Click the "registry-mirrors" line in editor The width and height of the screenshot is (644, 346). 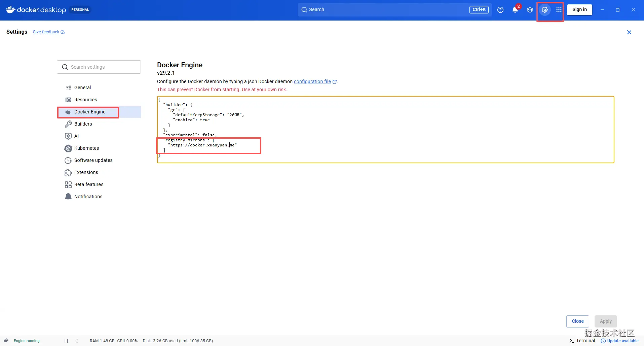click(x=189, y=140)
